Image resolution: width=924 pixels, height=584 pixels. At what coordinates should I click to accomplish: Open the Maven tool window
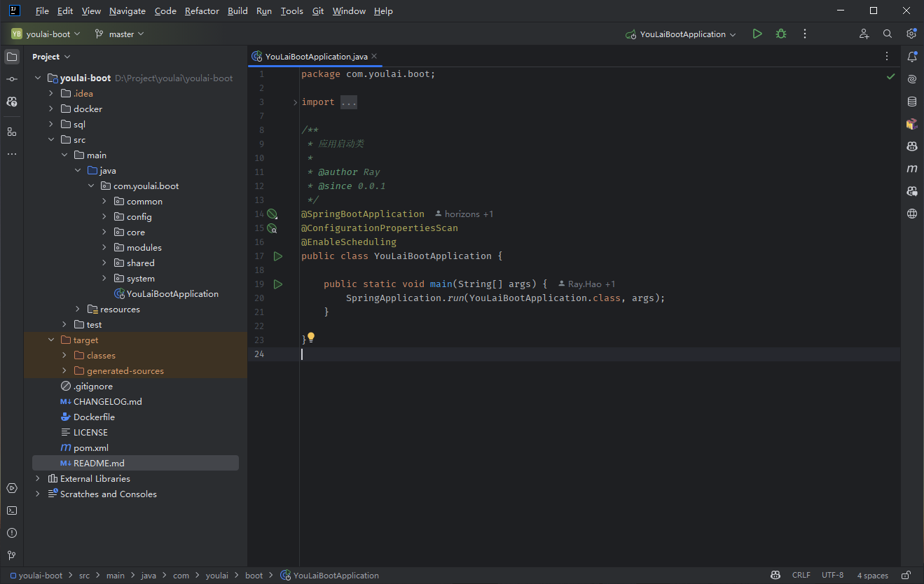pos(911,169)
